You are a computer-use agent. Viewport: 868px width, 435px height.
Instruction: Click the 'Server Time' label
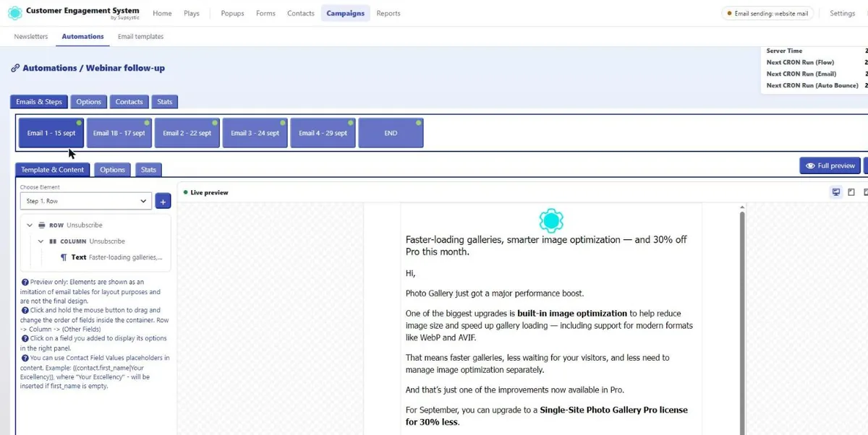(784, 51)
